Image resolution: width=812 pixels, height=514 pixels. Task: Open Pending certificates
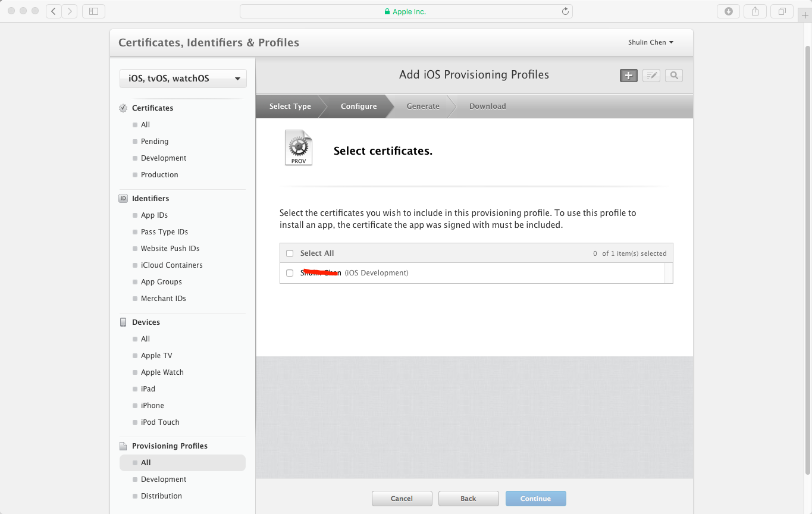pos(155,142)
